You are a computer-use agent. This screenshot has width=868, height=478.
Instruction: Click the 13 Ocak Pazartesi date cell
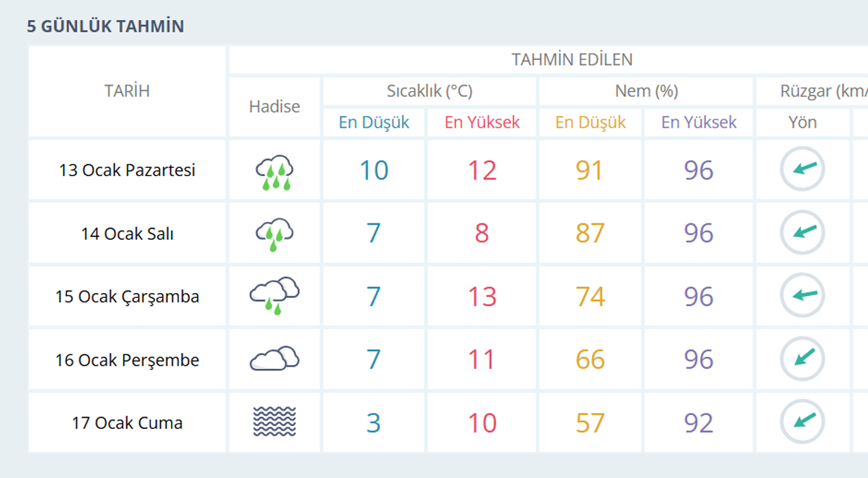click(127, 170)
